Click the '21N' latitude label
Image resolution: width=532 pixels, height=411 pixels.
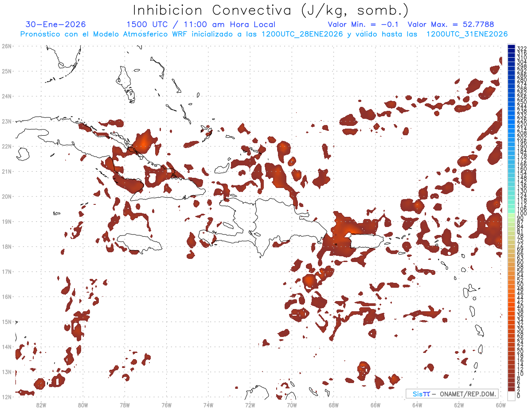[6, 171]
